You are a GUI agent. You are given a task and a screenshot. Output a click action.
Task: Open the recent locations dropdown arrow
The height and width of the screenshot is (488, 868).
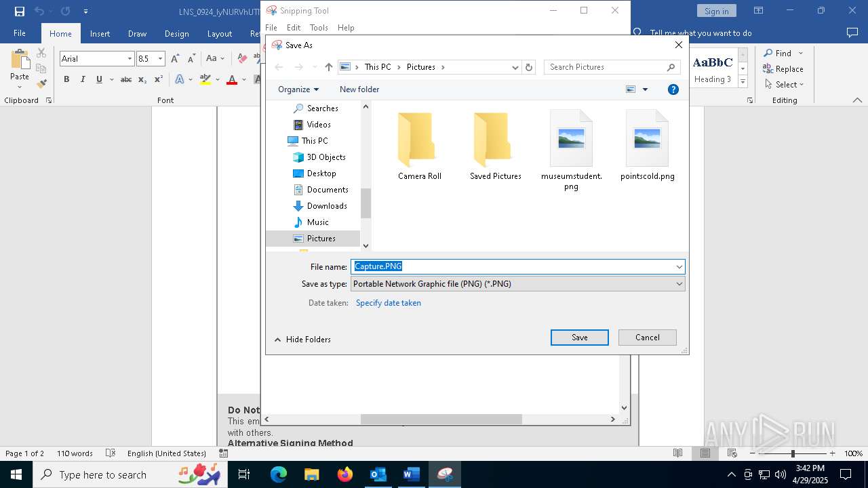(x=315, y=67)
